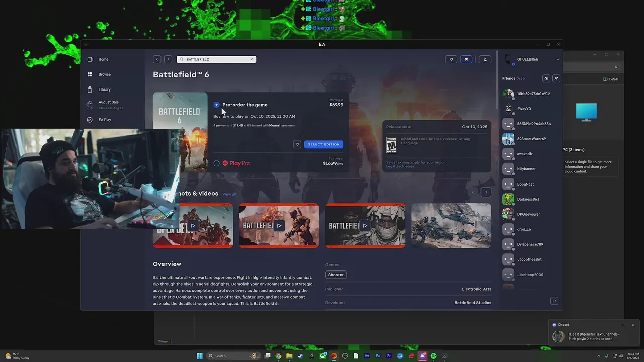Click the SELECT EDITION button
This screenshot has width=644, height=362.
(x=324, y=144)
